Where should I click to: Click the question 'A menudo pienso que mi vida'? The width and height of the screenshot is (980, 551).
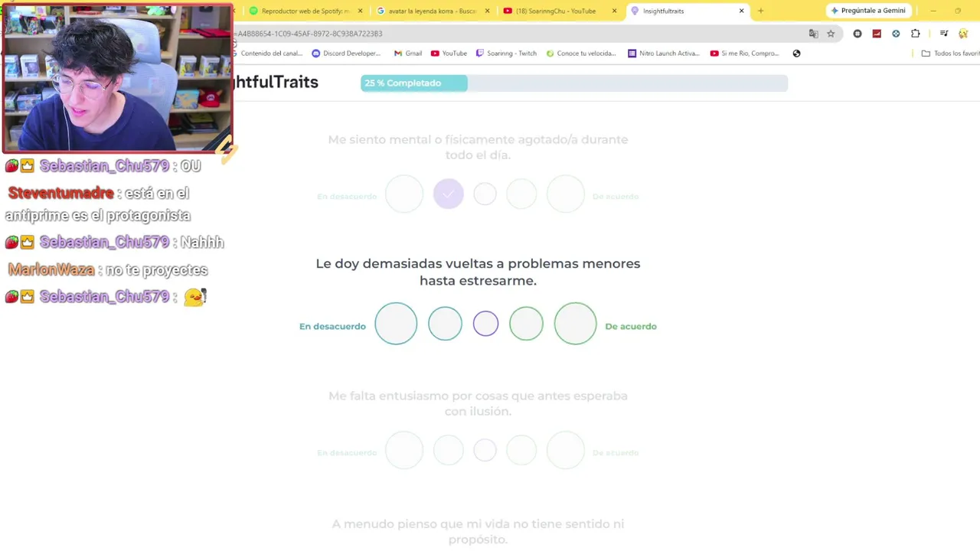click(x=478, y=531)
